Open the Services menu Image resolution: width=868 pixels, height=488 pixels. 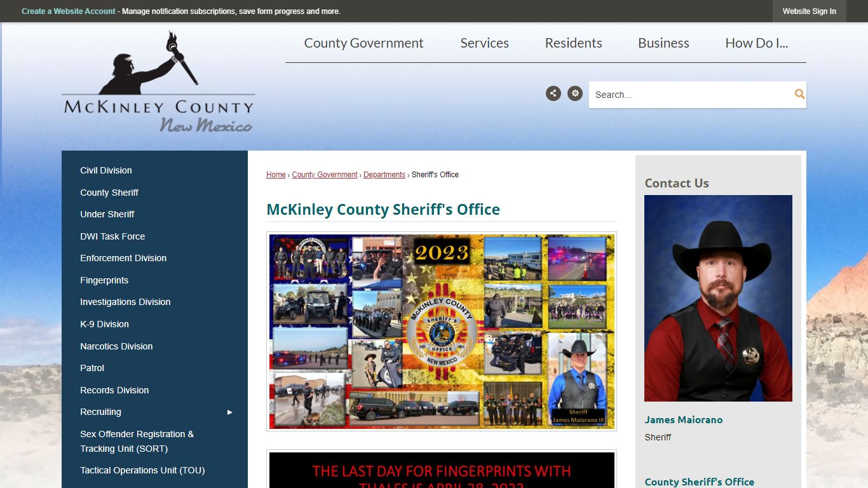[x=485, y=43]
